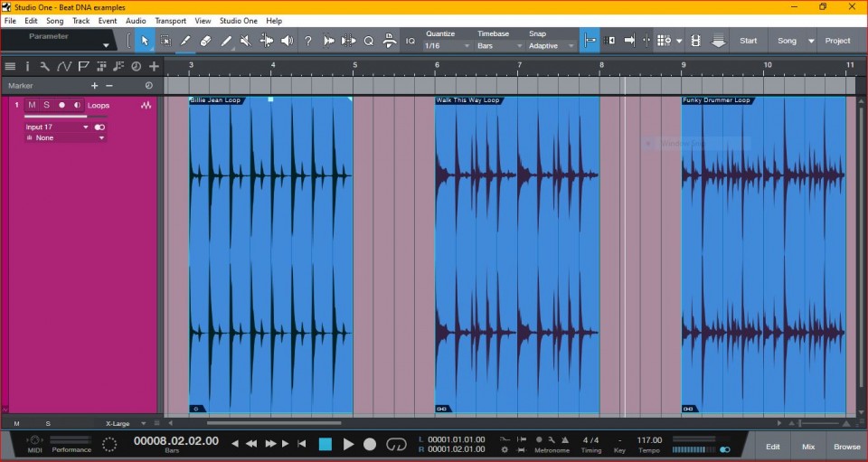The height and width of the screenshot is (462, 868).
Task: Select the Listen speaker tool
Action: 287,41
